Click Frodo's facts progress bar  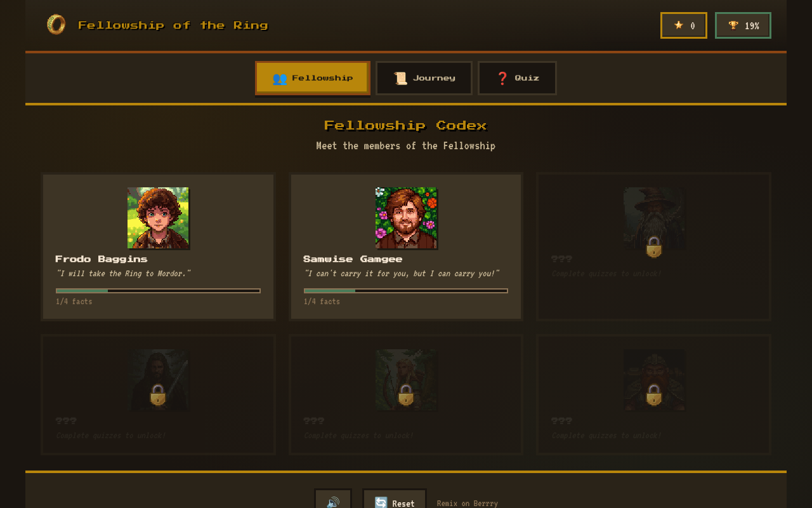click(x=158, y=291)
